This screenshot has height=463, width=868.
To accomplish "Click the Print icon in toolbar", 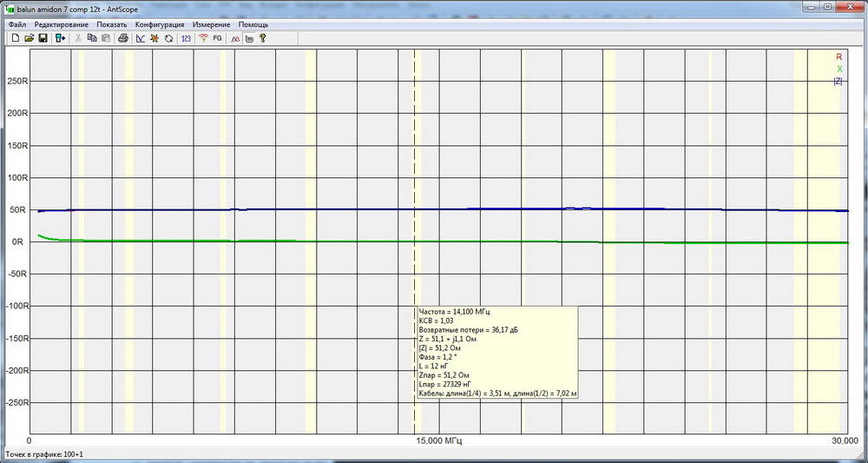I will [x=122, y=38].
